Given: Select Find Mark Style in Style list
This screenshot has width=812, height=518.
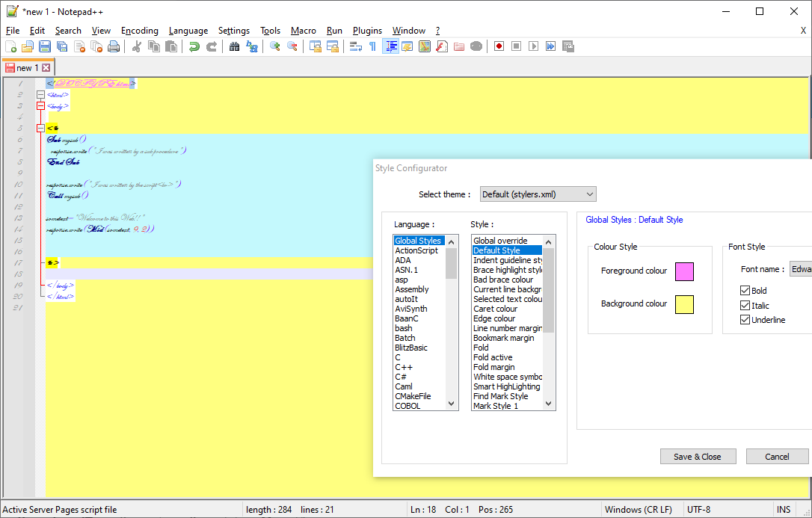Looking at the screenshot, I should (507, 396).
